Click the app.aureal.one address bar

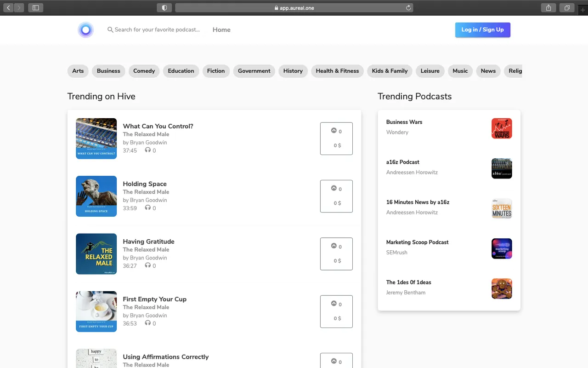294,8
